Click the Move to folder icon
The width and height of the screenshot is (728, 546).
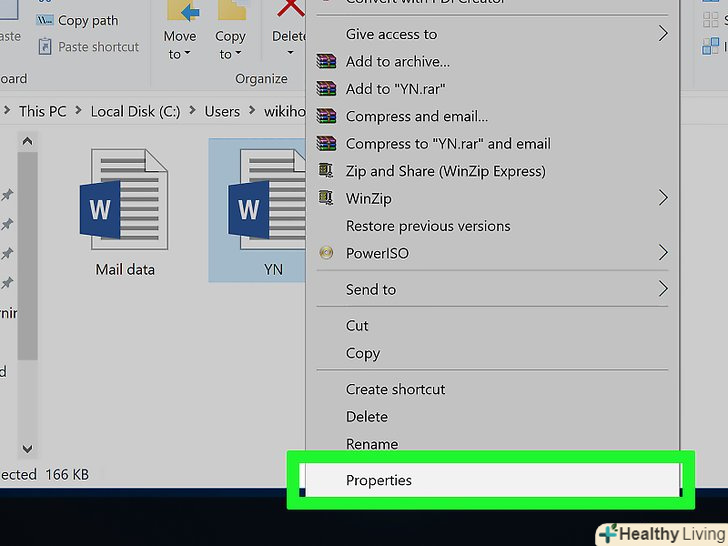[x=183, y=10]
